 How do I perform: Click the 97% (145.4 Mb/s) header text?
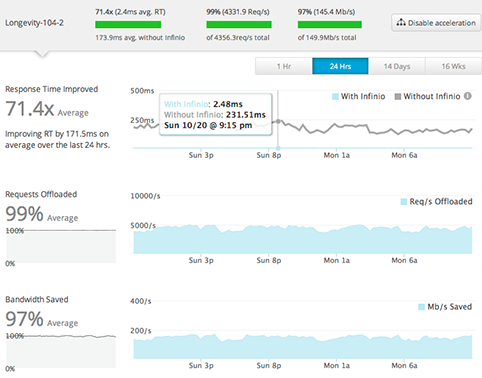[326, 12]
